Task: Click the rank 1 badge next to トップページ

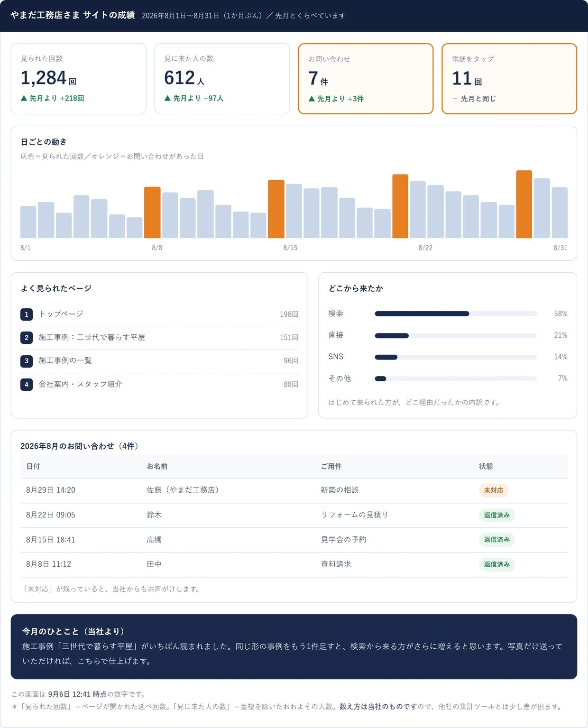Action: click(27, 314)
